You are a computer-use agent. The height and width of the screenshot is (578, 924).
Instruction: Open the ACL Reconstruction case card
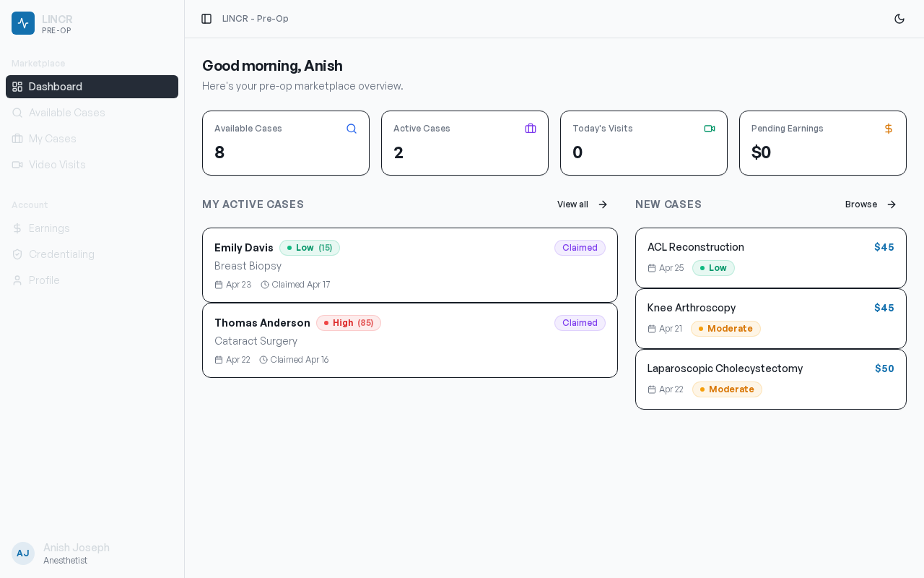click(x=770, y=258)
